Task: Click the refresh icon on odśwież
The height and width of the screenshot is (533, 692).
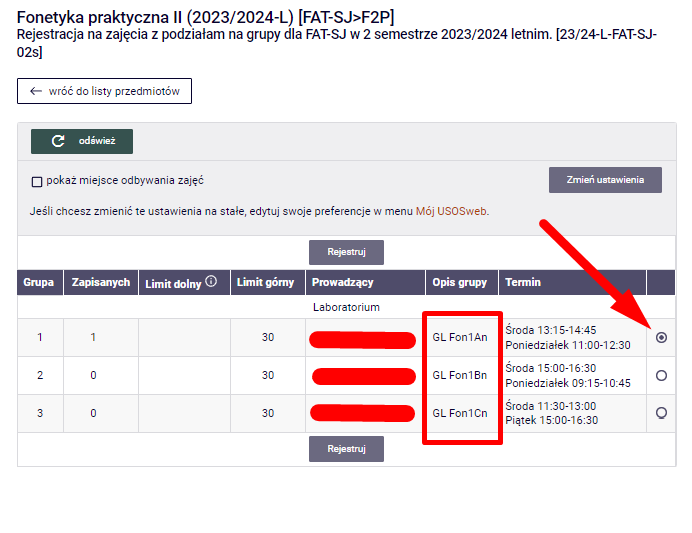Action: tap(58, 142)
